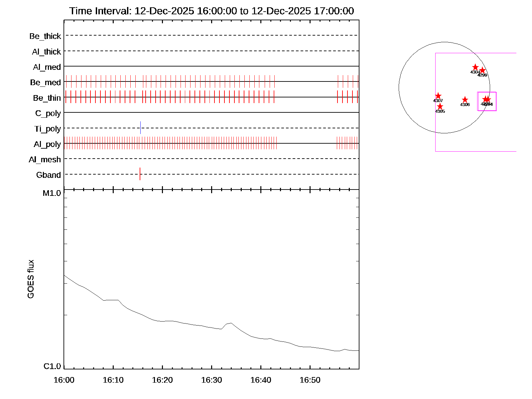Click the M1.0 flux level label
Screen dimensions: 532x399
pyautogui.click(x=52, y=193)
